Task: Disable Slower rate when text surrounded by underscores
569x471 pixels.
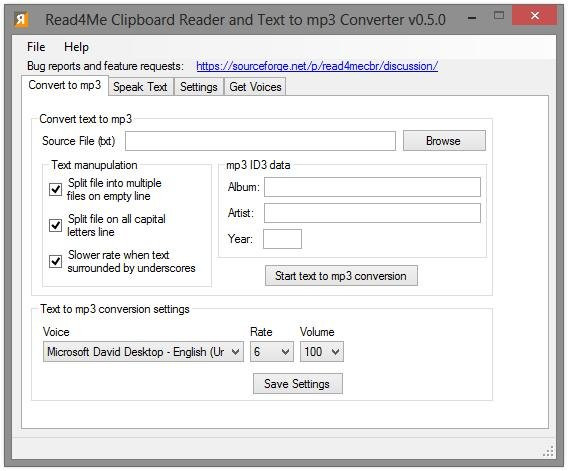Action: (x=56, y=261)
